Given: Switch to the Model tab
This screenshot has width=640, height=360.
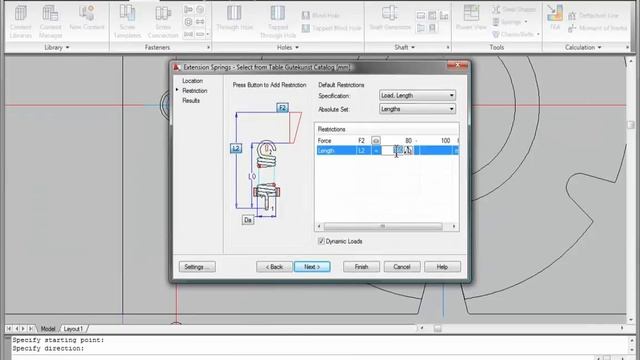Looking at the screenshot, I should pyautogui.click(x=48, y=329).
